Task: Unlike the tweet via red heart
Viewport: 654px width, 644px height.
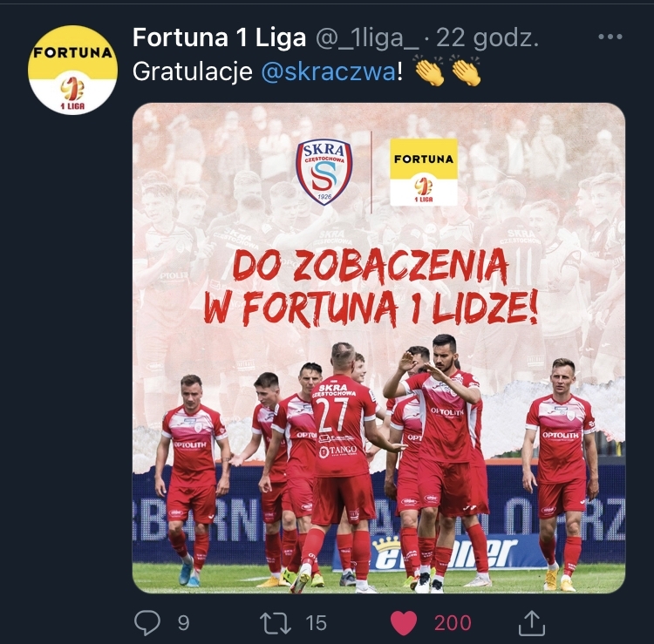Action: pyautogui.click(x=404, y=623)
